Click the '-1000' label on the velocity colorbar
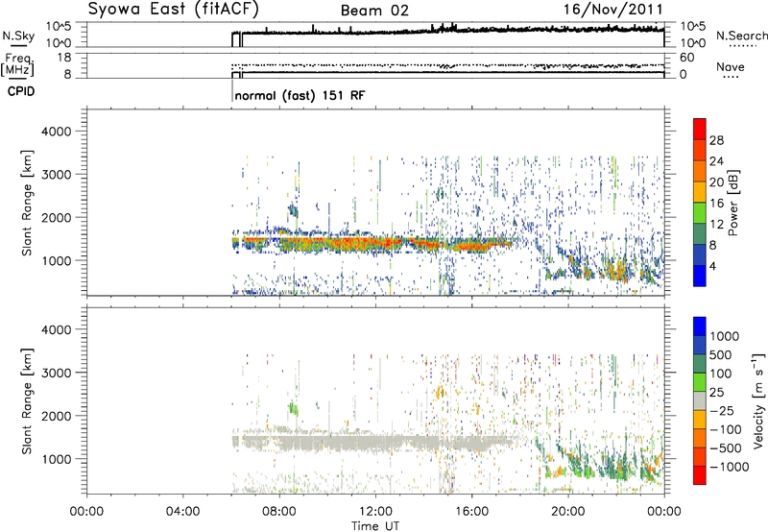The width and height of the screenshot is (768, 532). [x=729, y=467]
